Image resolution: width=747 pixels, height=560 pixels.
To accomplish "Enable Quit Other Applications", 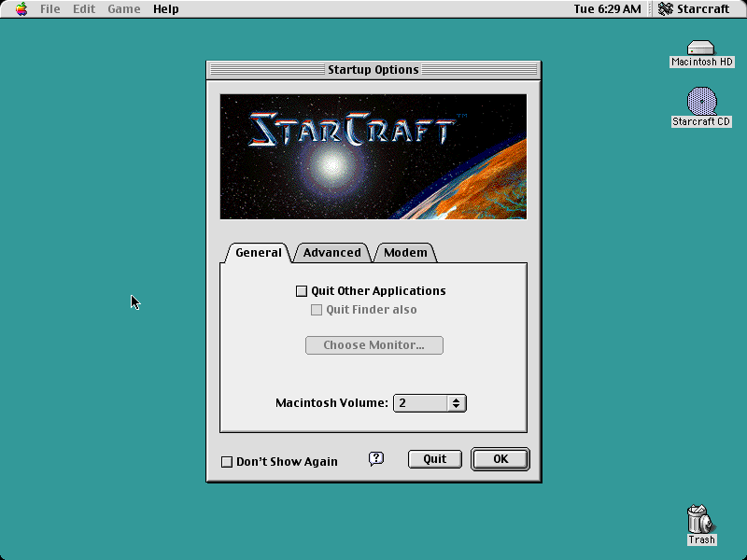I will pyautogui.click(x=301, y=290).
